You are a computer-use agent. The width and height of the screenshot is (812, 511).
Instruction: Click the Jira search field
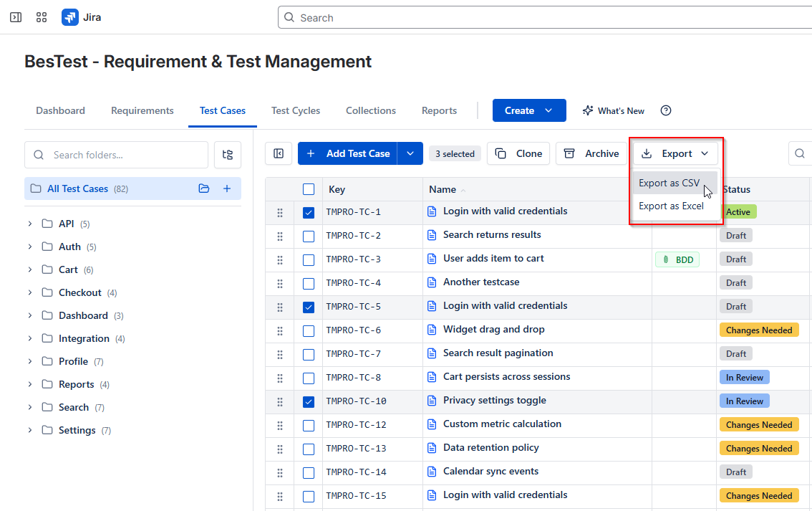[x=545, y=18]
